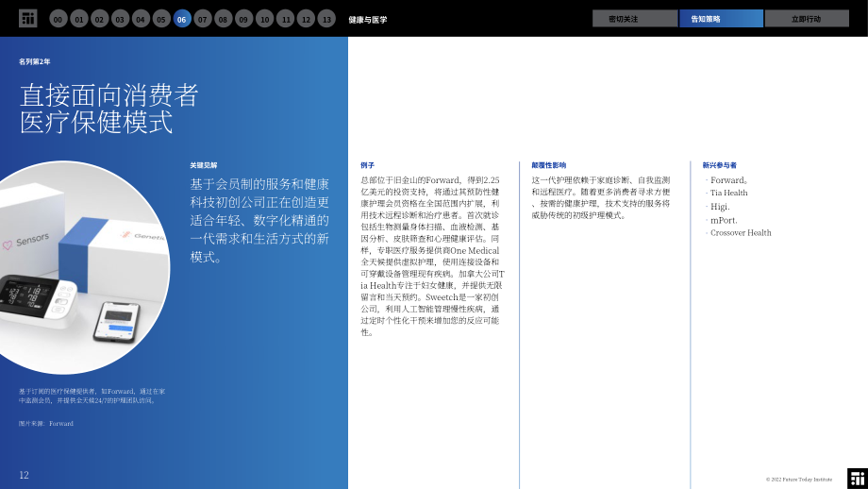Click the impact paragraph starting 这一代护理
The height and width of the screenshot is (489, 868).
[601, 197]
